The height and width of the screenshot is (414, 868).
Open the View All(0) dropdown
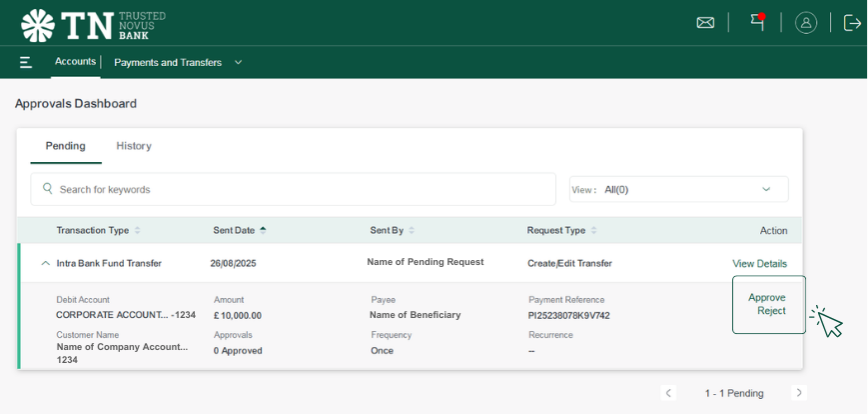click(x=679, y=189)
